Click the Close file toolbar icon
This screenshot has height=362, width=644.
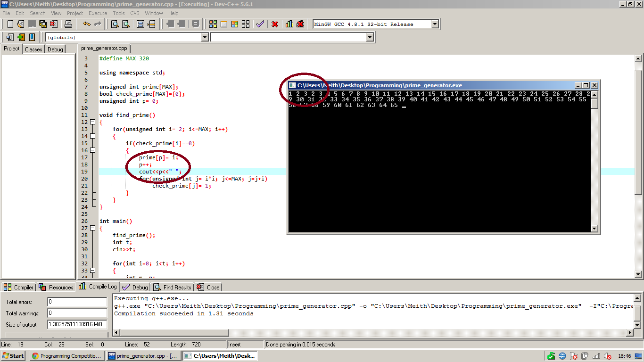[54, 24]
